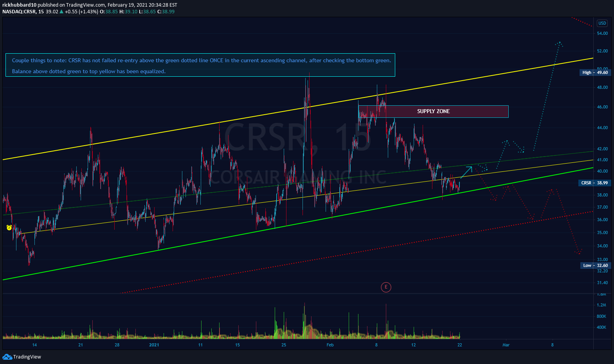Click the 31.40 price axis label
Viewport: 614px width, 364px height.
[602, 283]
